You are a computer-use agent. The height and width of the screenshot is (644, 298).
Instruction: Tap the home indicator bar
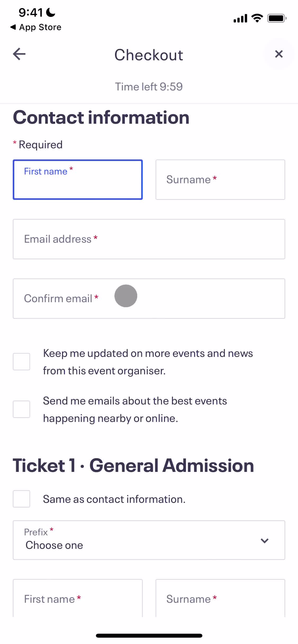(149, 636)
